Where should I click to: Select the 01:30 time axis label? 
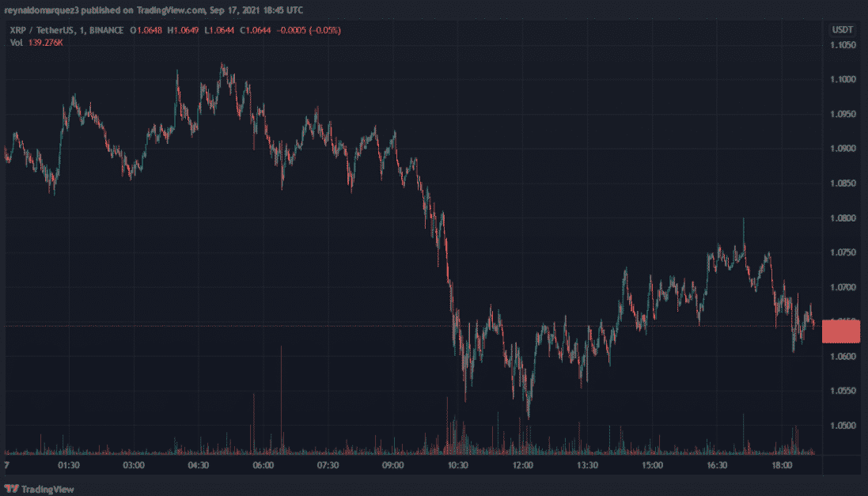click(69, 466)
